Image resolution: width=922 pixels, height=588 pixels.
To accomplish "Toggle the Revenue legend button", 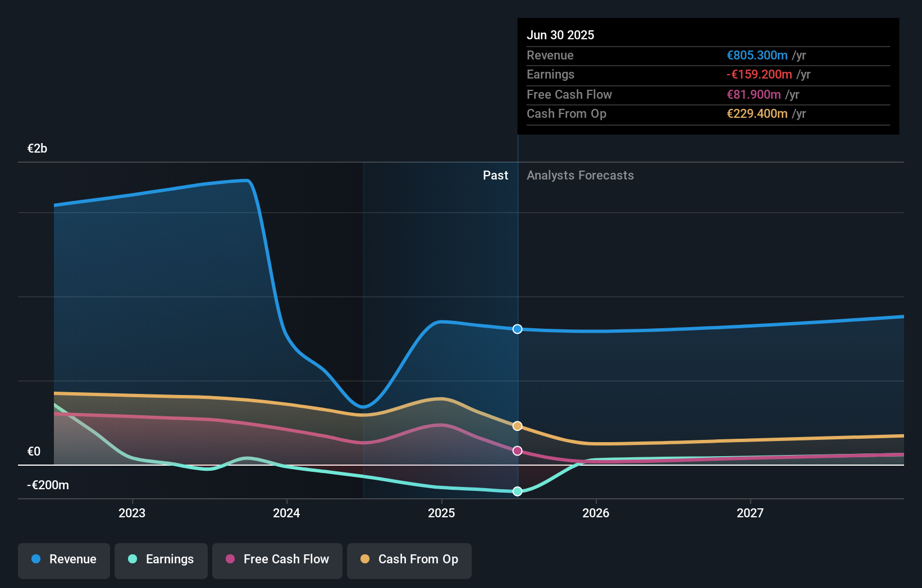I will [64, 561].
